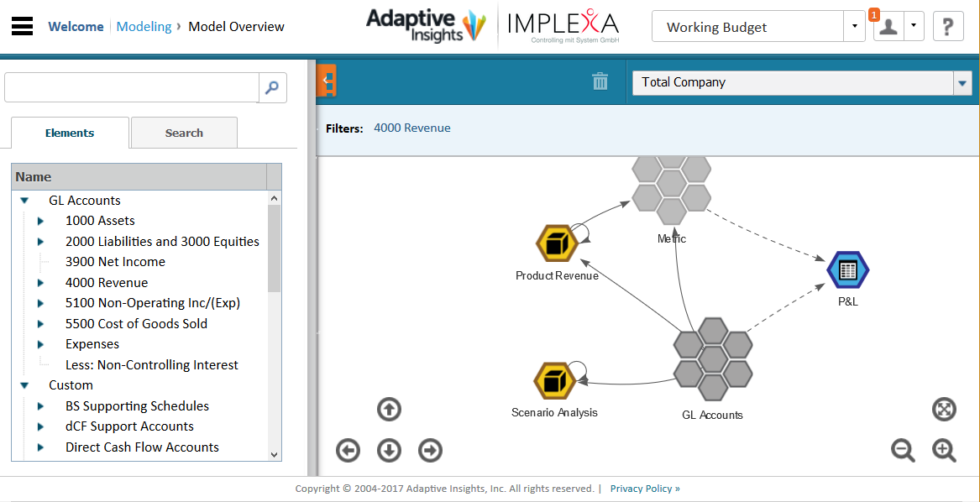Pan the diagram right with arrow

[430, 451]
